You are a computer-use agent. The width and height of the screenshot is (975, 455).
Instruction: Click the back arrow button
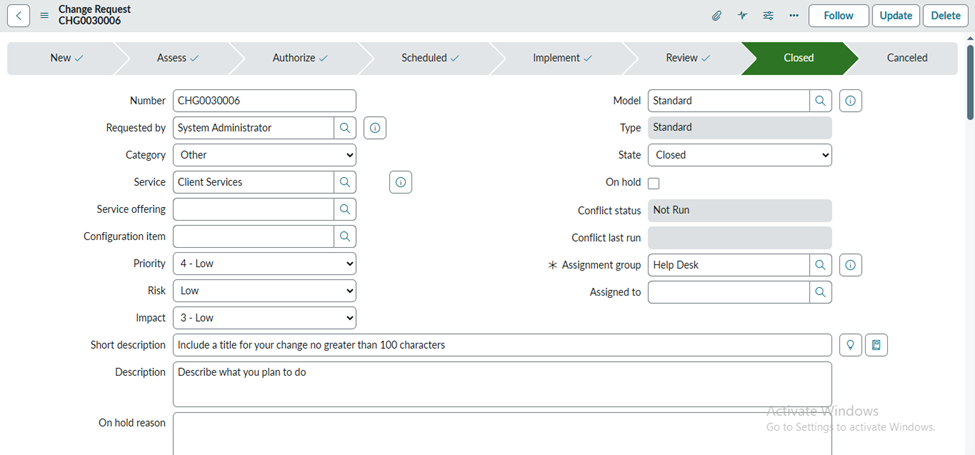20,15
